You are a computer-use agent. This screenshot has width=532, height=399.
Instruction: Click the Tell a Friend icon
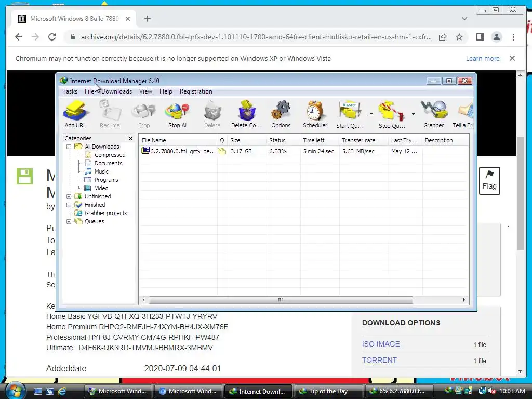click(x=463, y=114)
